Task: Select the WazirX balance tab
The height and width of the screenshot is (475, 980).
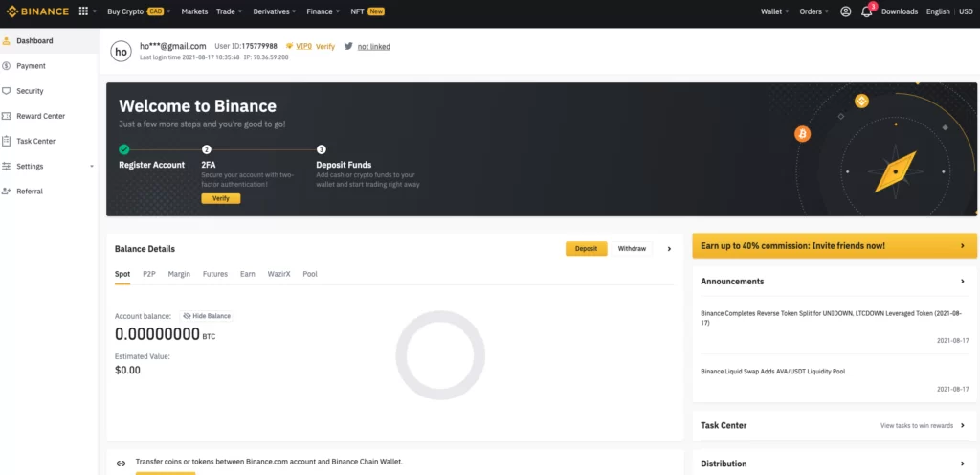Action: [x=278, y=274]
